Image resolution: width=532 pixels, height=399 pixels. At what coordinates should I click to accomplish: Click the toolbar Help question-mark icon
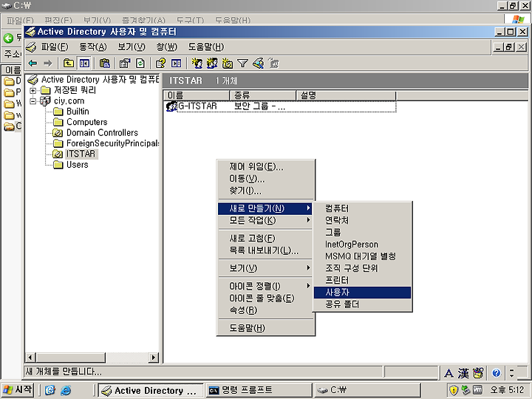[x=160, y=63]
